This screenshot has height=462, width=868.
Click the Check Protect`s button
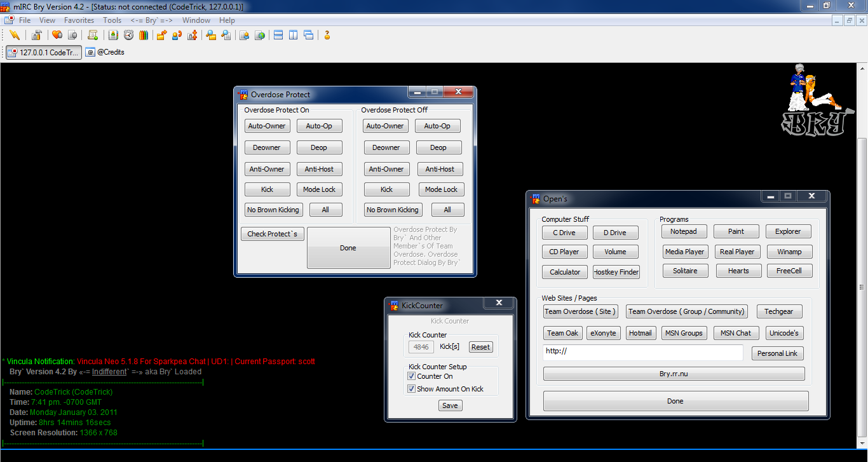(x=273, y=234)
